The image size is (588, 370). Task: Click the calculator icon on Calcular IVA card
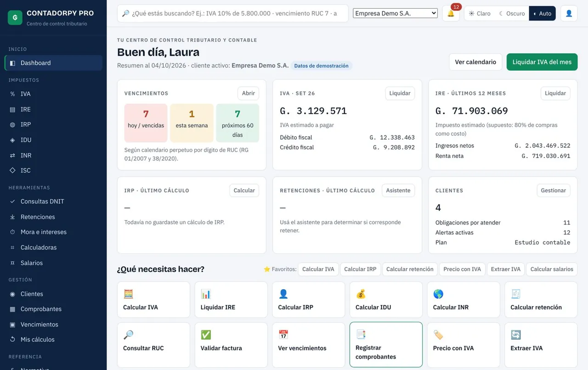(x=128, y=294)
